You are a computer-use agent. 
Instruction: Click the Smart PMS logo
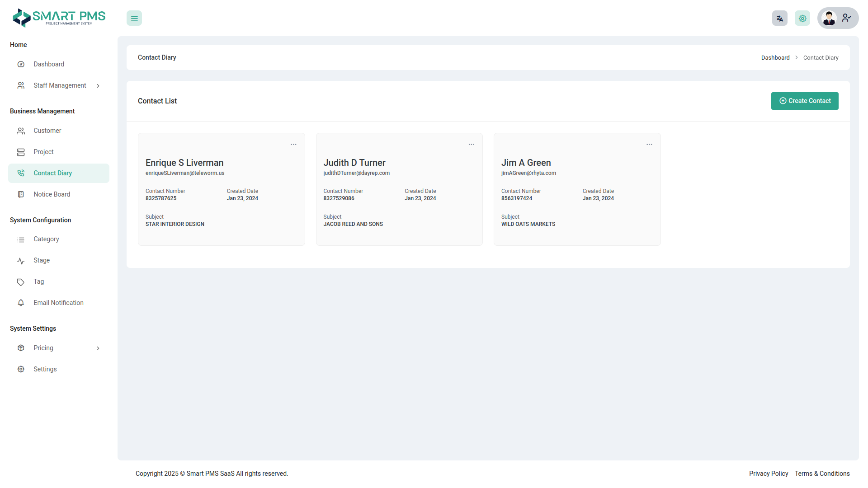59,18
